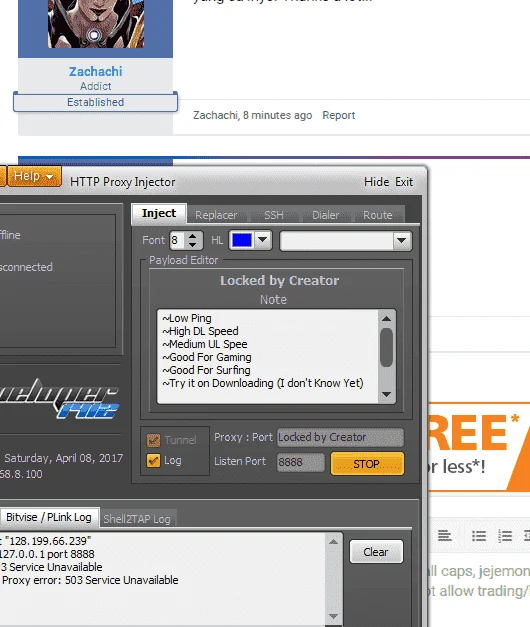Open the '8 minutes ago' post timestamp

(x=277, y=115)
